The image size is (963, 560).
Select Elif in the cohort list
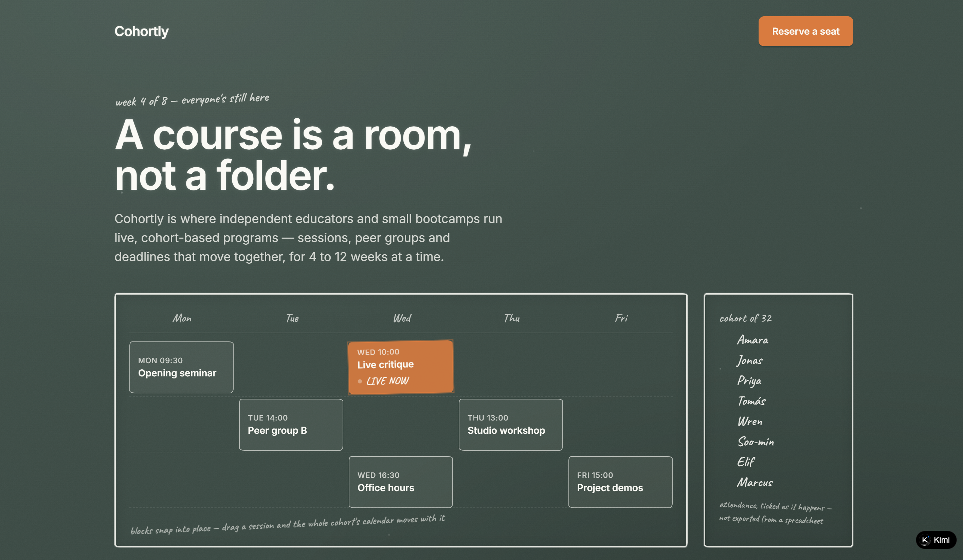pos(746,462)
